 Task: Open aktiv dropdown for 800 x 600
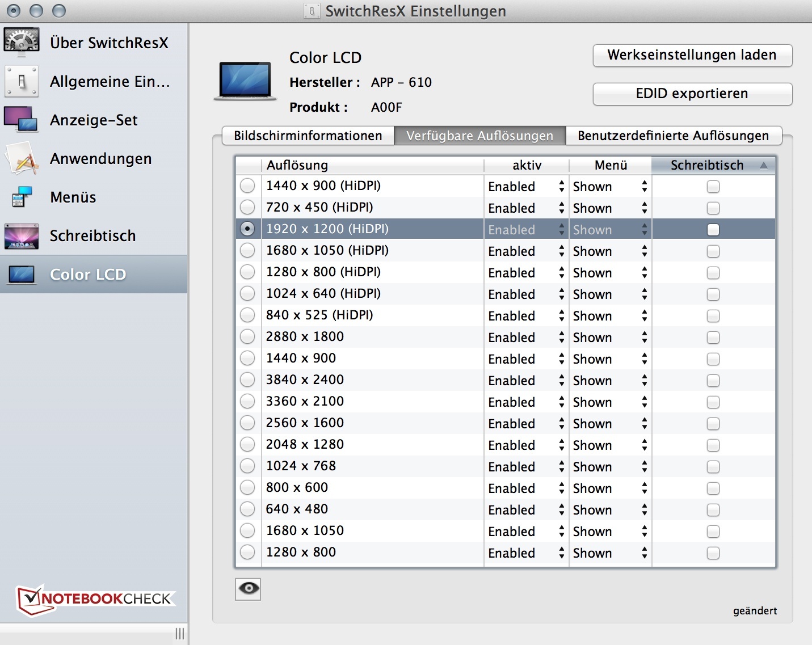coord(526,488)
